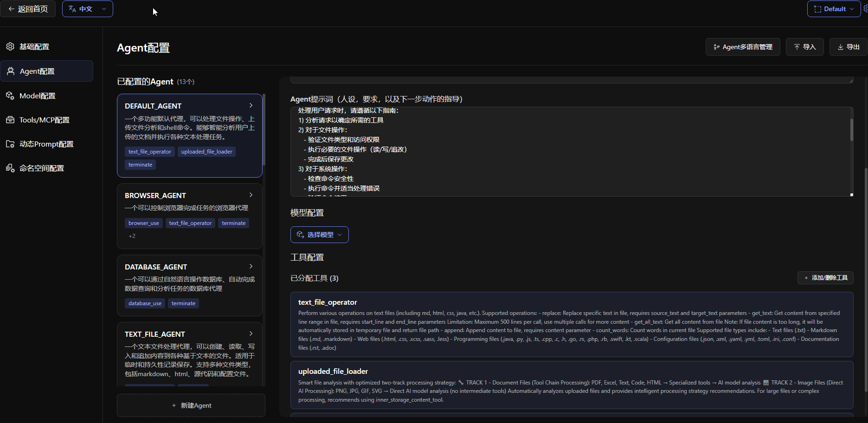868x423 pixels.
Task: Expand the BROWSER_AGENT card chevron
Action: (x=251, y=195)
